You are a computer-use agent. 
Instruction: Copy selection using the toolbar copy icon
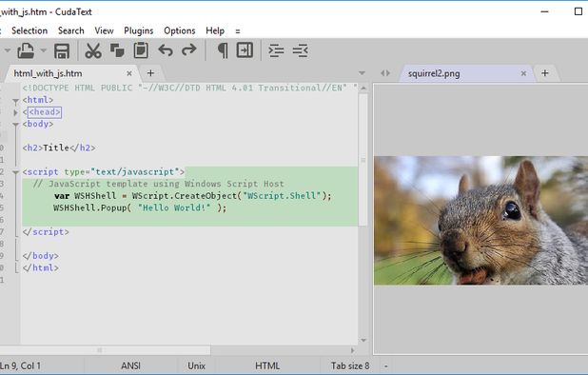(x=117, y=50)
